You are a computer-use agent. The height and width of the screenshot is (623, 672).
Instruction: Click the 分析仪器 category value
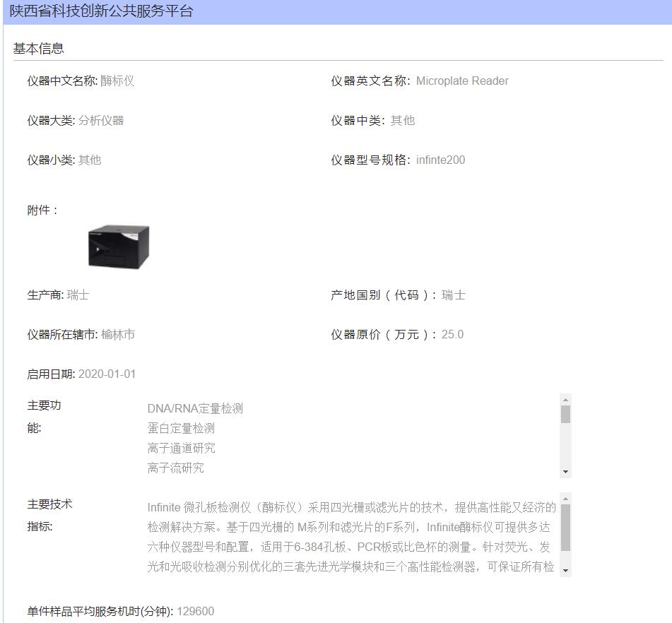101,120
